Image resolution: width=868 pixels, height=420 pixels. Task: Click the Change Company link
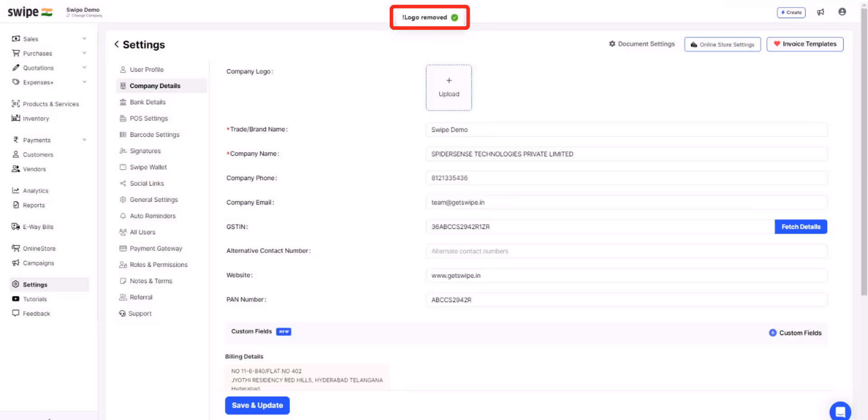pos(85,16)
